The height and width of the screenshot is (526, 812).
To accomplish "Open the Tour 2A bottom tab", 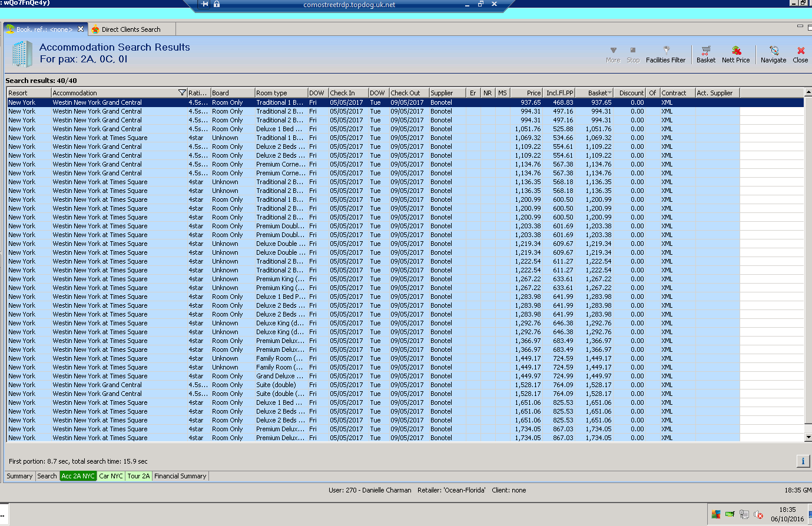I will (x=138, y=476).
